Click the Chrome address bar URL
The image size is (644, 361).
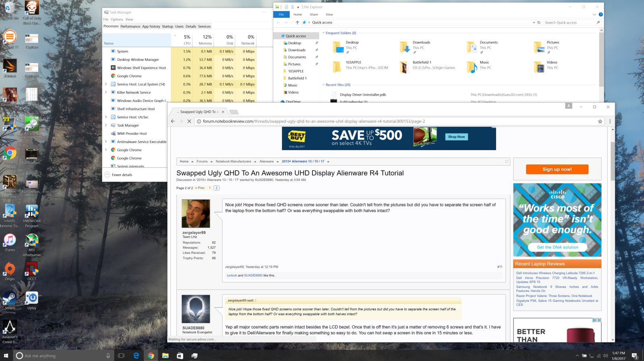[x=314, y=121]
